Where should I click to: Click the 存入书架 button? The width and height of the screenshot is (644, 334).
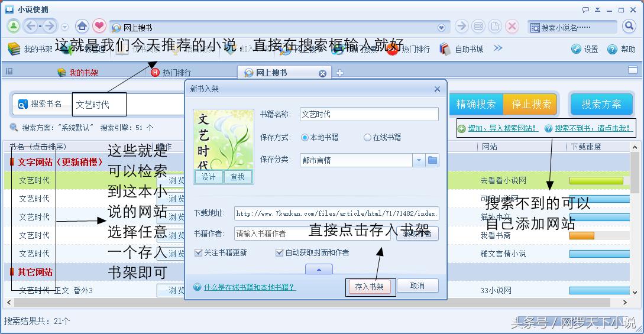[369, 287]
